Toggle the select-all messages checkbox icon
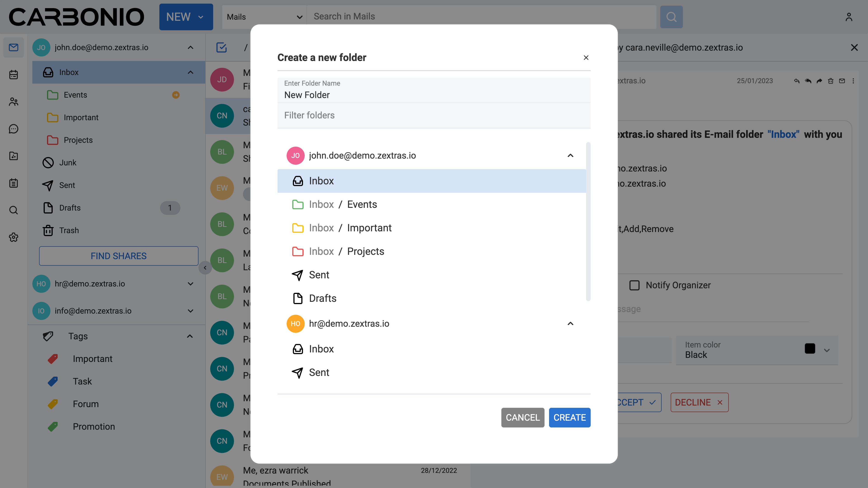Viewport: 868px width, 488px height. pos(221,47)
